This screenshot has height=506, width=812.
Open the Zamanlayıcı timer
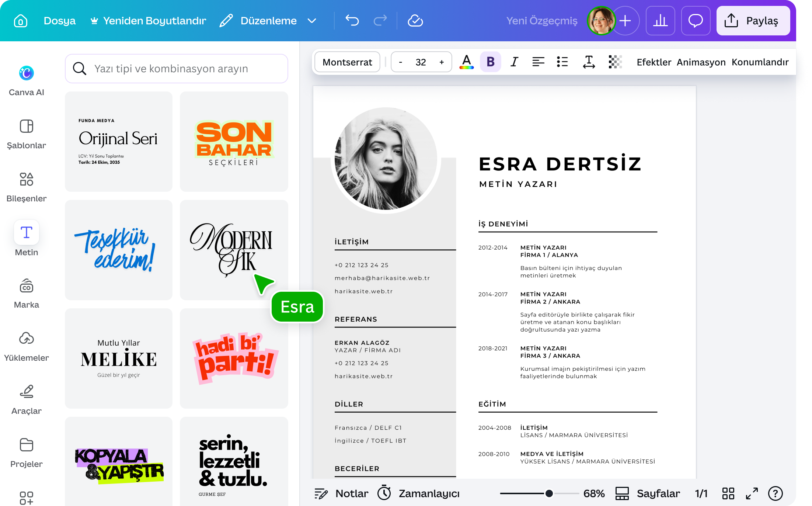coord(419,493)
